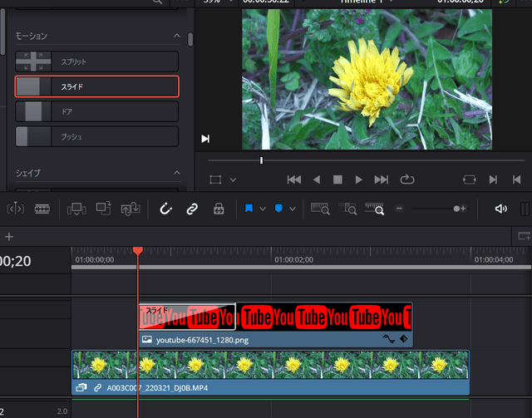Click the multicam icon on MP4 clip
This screenshot has width=532, height=418.
click(81, 387)
